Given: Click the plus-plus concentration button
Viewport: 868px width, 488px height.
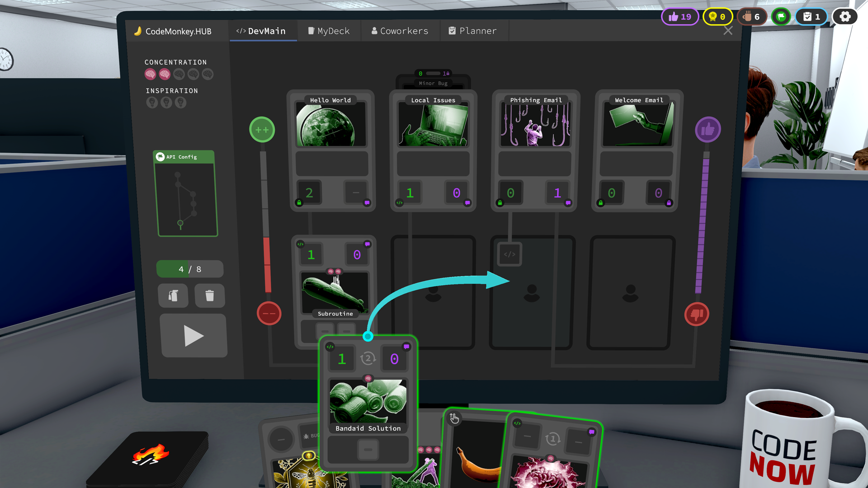Looking at the screenshot, I should [x=260, y=129].
